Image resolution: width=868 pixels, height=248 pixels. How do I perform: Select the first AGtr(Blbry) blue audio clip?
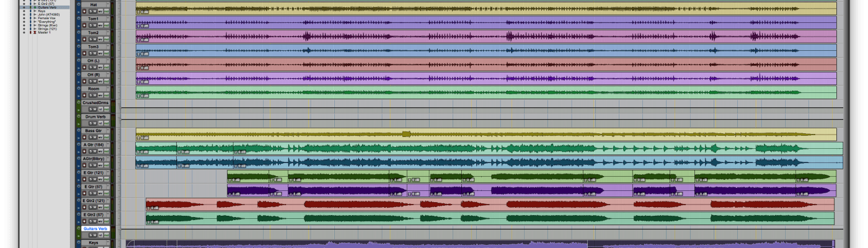tap(156, 162)
